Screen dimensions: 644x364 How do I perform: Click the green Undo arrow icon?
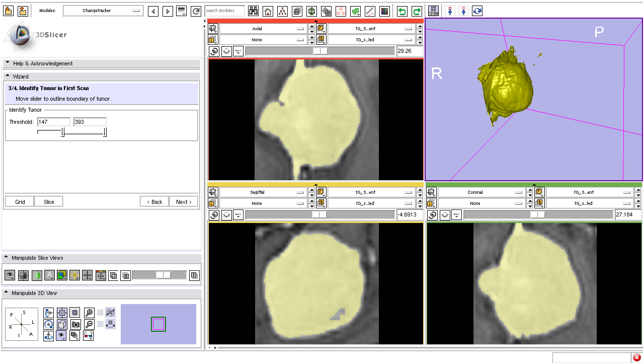tap(402, 11)
